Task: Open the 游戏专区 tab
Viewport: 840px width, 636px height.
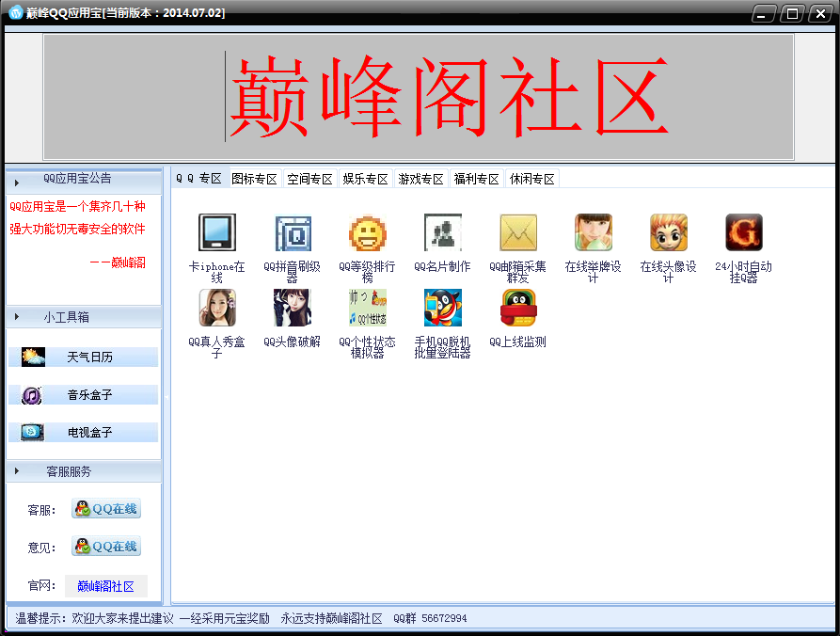Action: coord(421,179)
